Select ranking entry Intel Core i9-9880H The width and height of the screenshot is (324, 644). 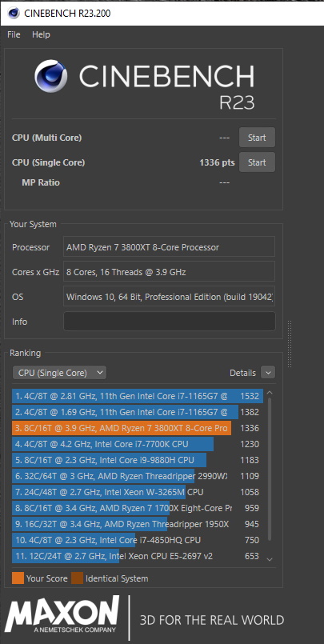point(138,460)
